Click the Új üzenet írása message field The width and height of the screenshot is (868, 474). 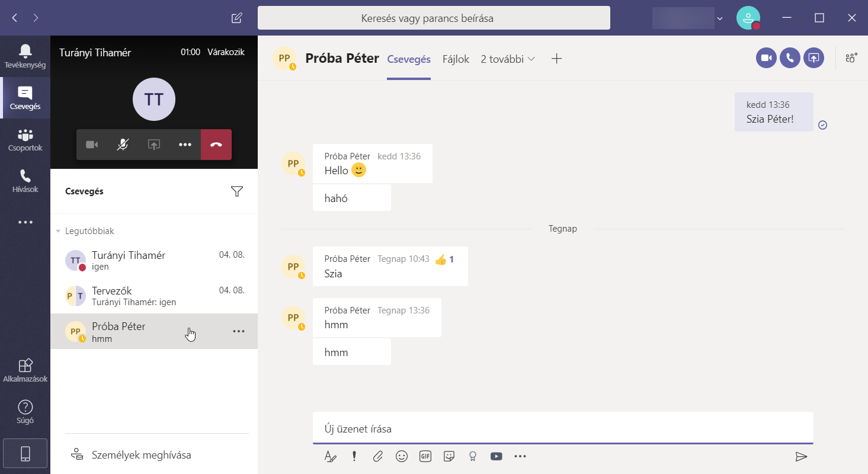pos(562,428)
